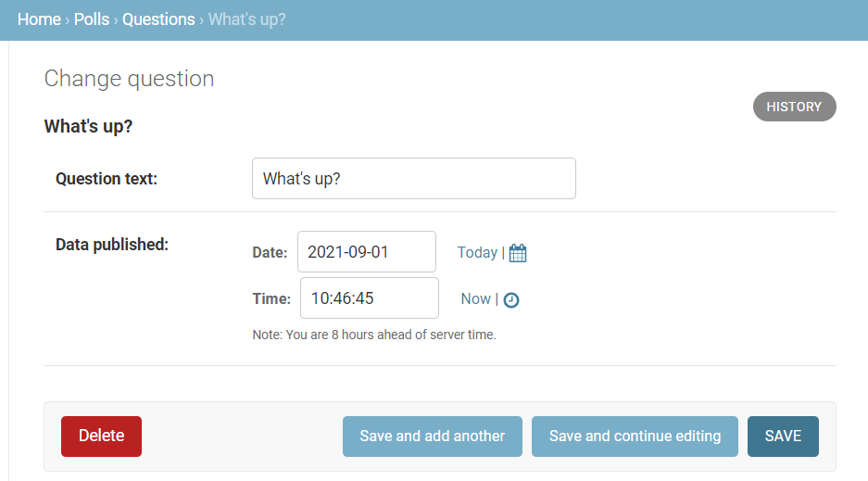Open the clock time chooser icon
The height and width of the screenshot is (481, 868).
click(511, 299)
